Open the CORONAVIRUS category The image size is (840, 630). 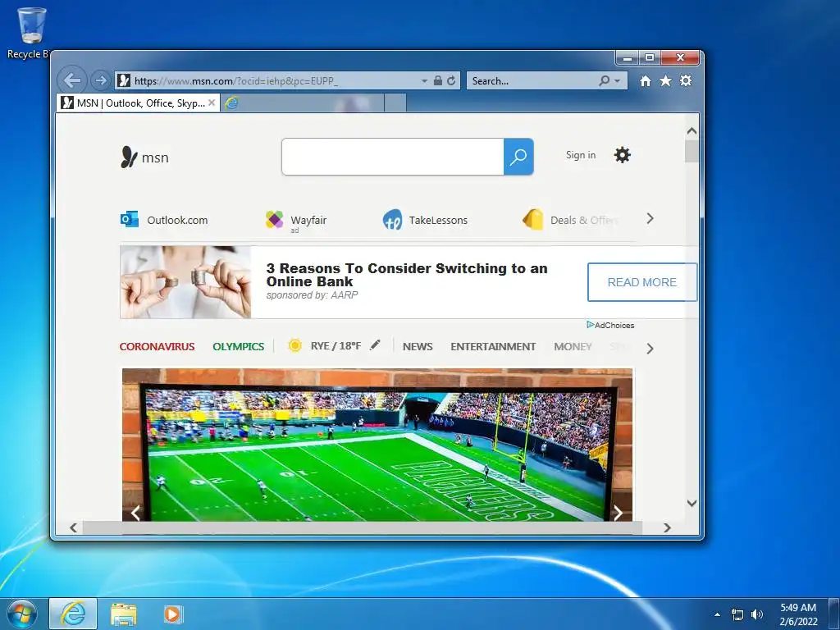[x=157, y=347]
